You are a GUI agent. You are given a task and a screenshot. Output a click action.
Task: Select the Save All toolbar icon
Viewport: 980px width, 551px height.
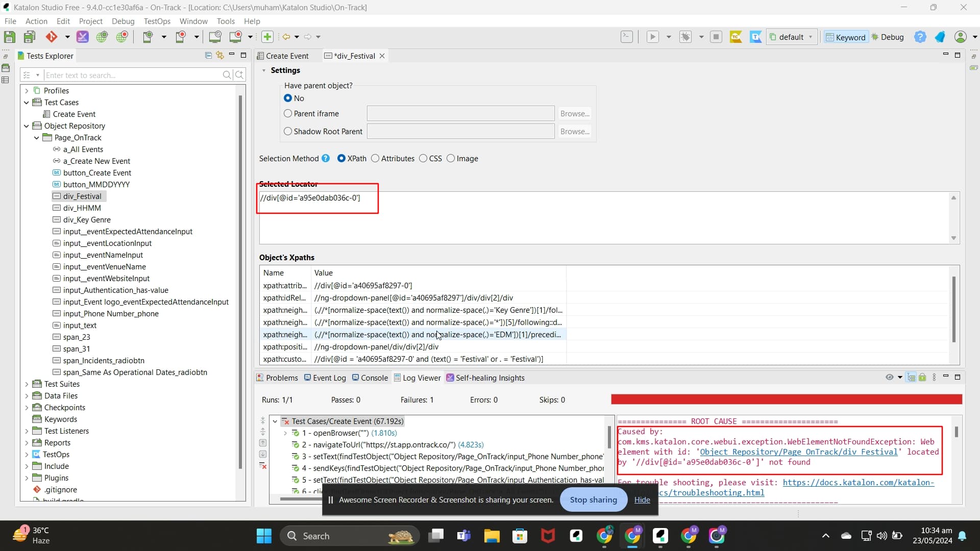coord(30,37)
